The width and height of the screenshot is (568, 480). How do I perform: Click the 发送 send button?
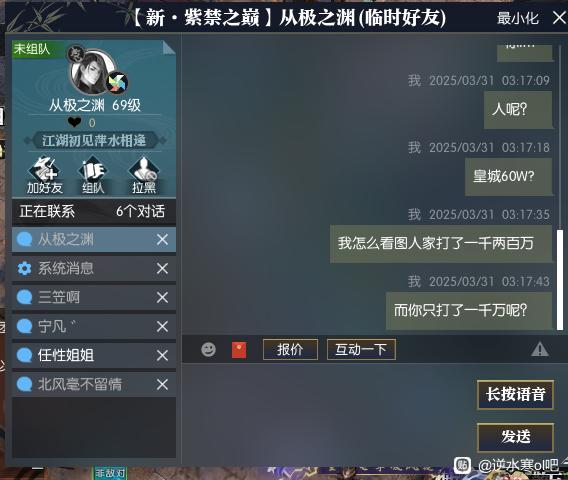coord(515,437)
